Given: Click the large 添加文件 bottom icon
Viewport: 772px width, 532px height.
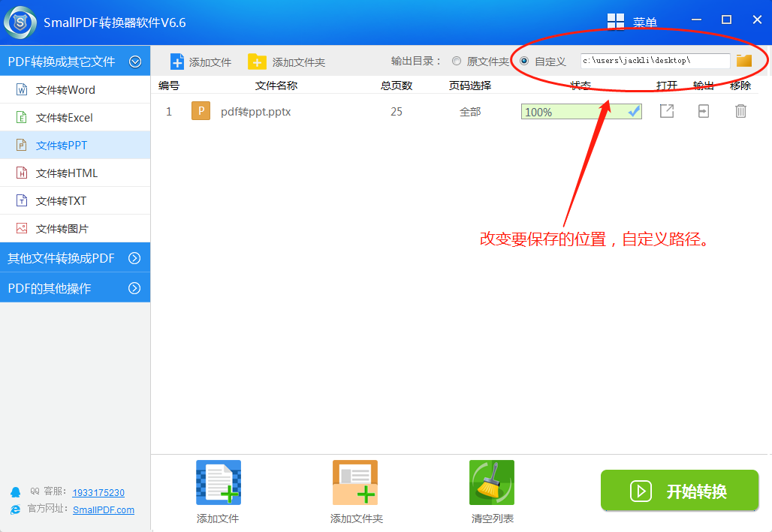Looking at the screenshot, I should pyautogui.click(x=219, y=482).
